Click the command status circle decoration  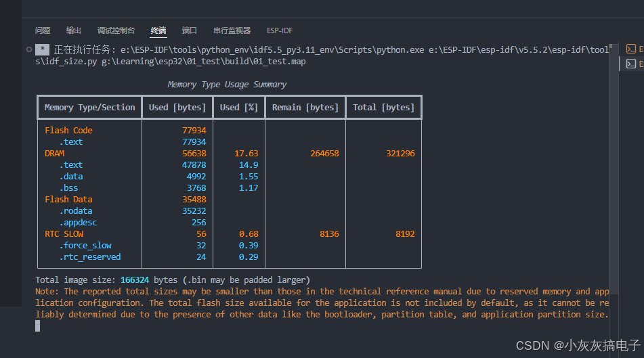[x=28, y=49]
